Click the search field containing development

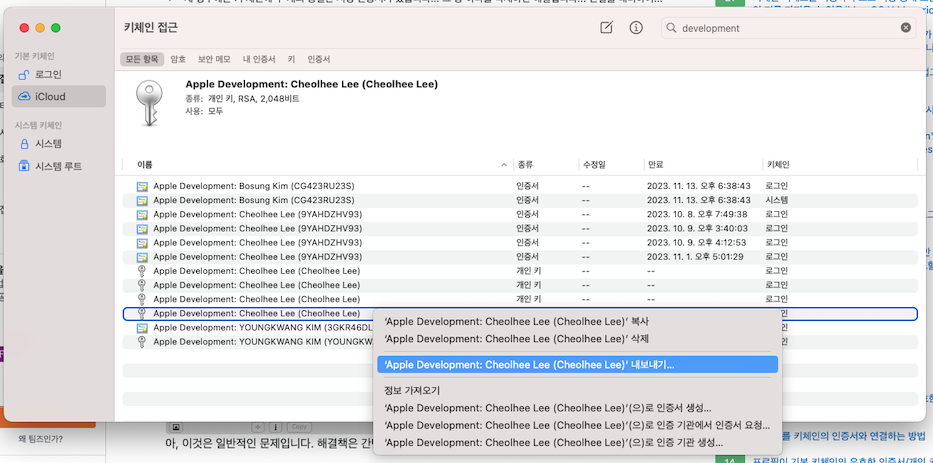(x=788, y=28)
